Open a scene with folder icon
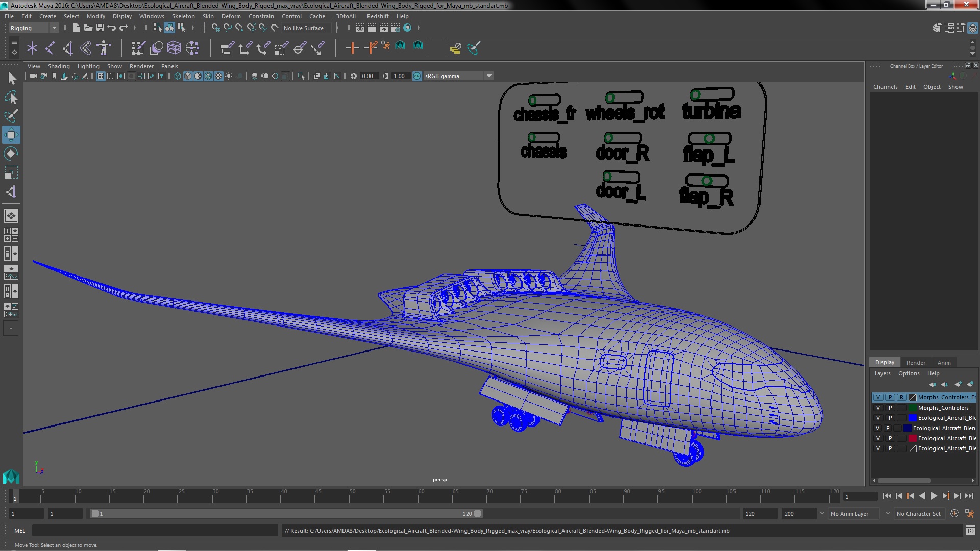 88,28
